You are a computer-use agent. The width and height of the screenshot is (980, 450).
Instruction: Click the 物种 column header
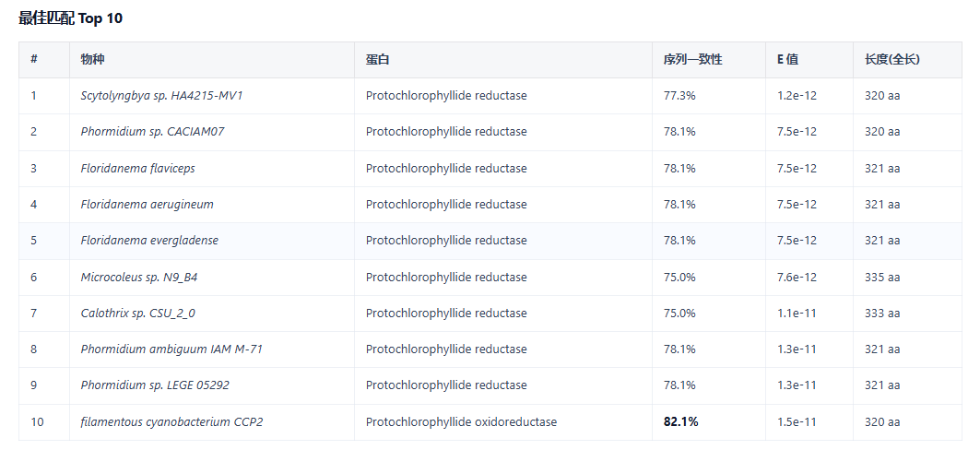click(x=92, y=59)
